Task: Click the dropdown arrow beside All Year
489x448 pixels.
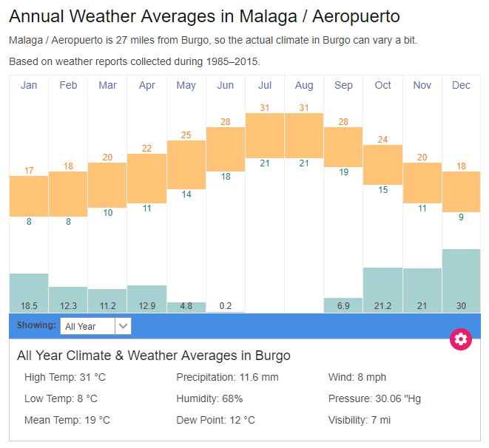Action: coord(124,326)
